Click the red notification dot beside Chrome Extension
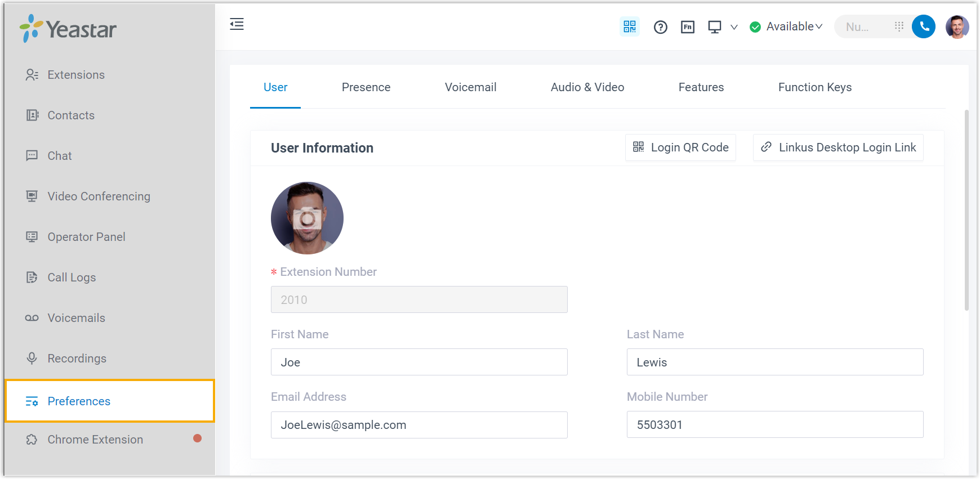 coord(197,438)
